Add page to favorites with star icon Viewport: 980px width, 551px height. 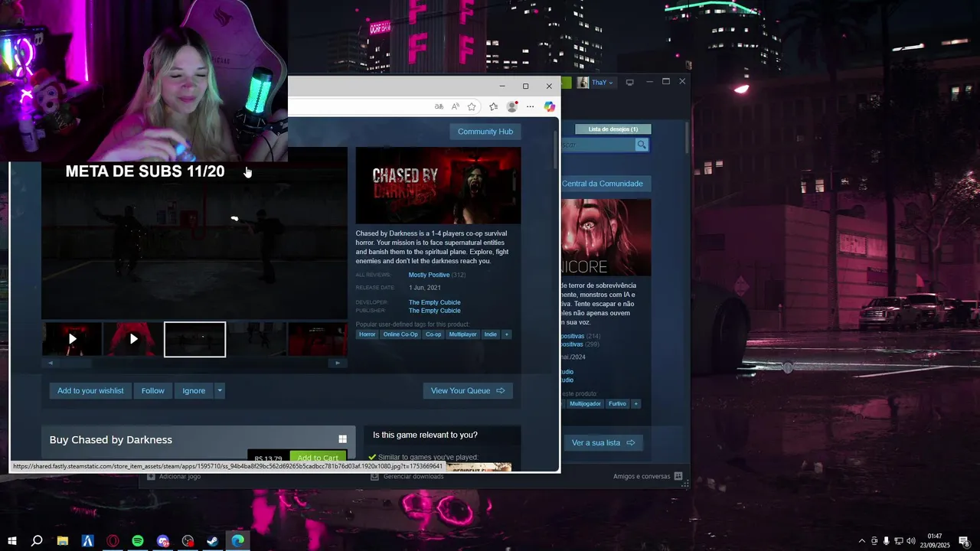pyautogui.click(x=472, y=106)
